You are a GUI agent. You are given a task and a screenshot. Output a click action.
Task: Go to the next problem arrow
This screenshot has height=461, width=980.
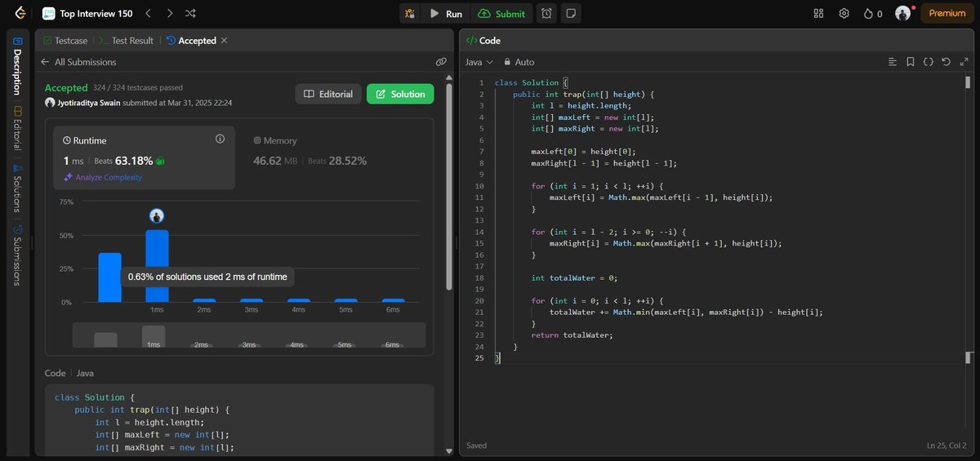[x=169, y=13]
